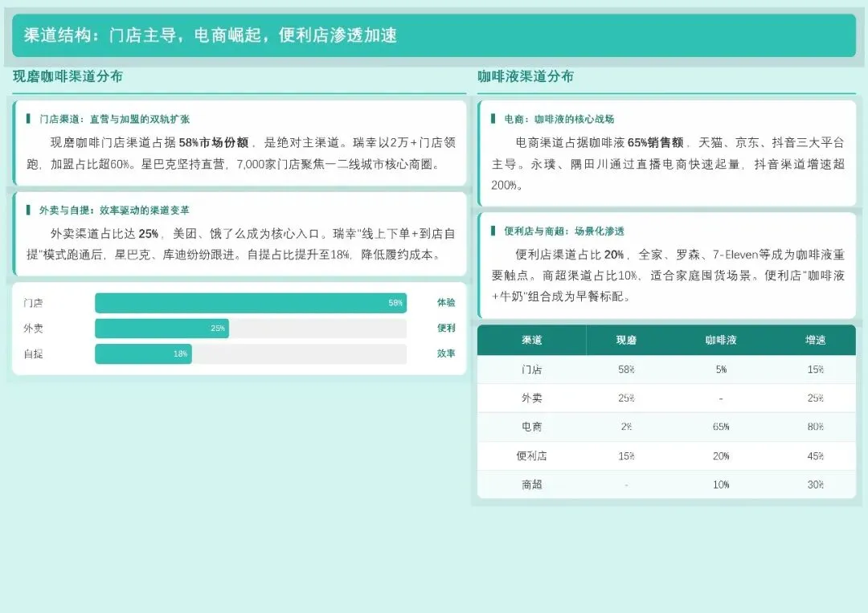Screen dimensions: 868x613
Task: Select the "外卖" row name in the table
Action: pyautogui.click(x=531, y=398)
